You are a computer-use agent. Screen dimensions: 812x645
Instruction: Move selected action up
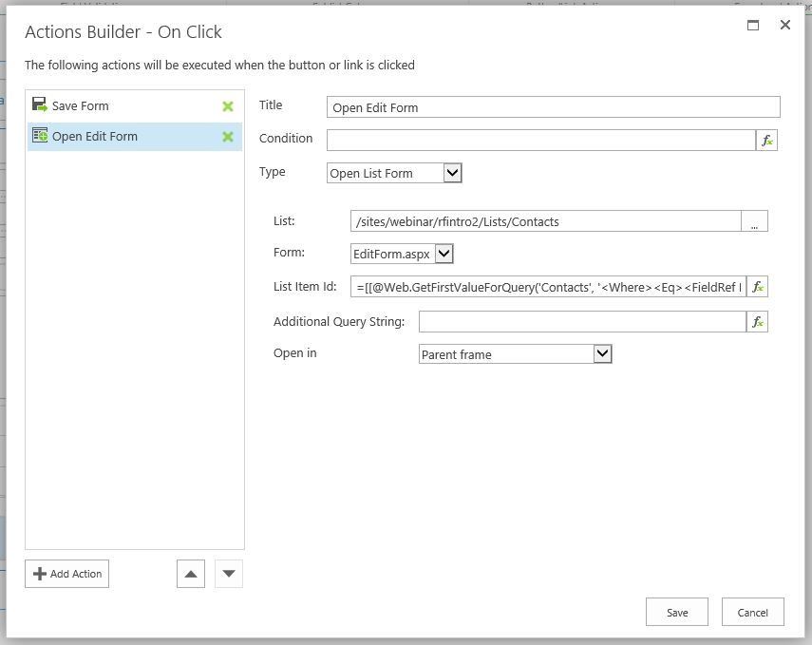coord(191,574)
